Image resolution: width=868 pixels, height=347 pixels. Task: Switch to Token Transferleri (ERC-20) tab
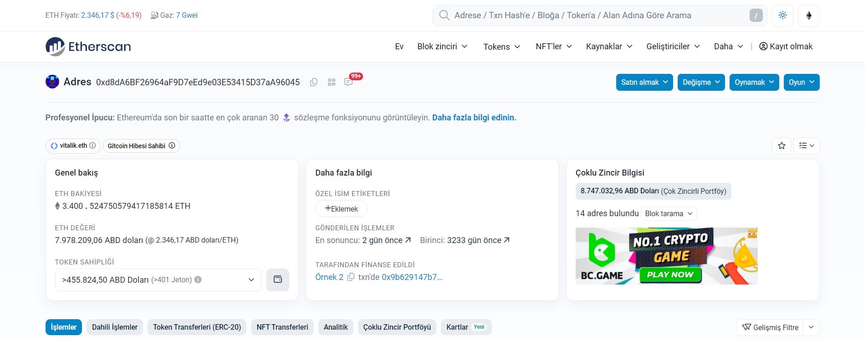pyautogui.click(x=197, y=327)
